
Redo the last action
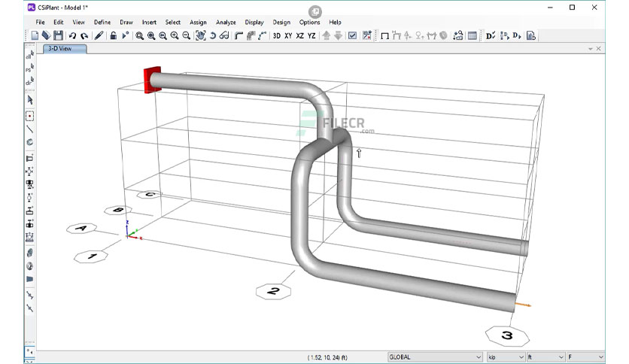tap(84, 35)
